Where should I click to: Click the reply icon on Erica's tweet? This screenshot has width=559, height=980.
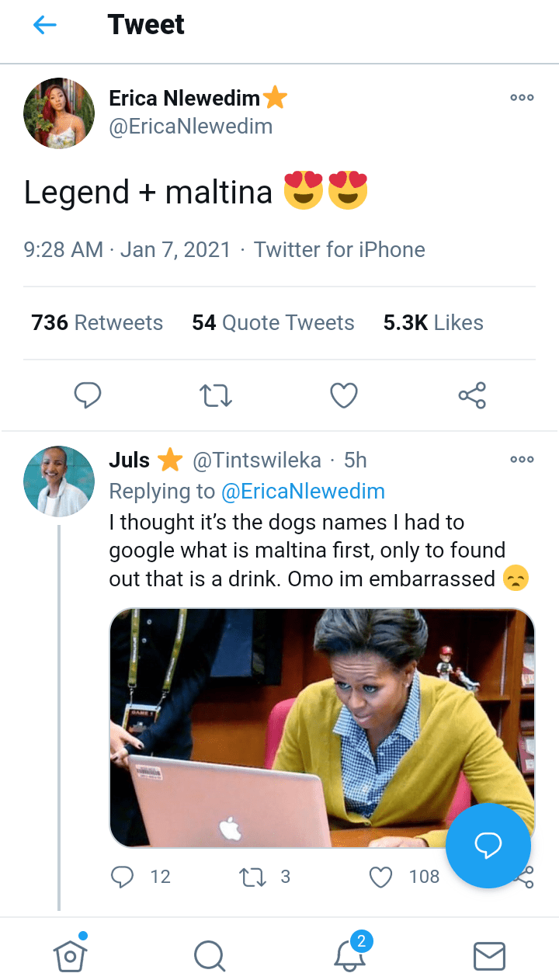tap(87, 395)
